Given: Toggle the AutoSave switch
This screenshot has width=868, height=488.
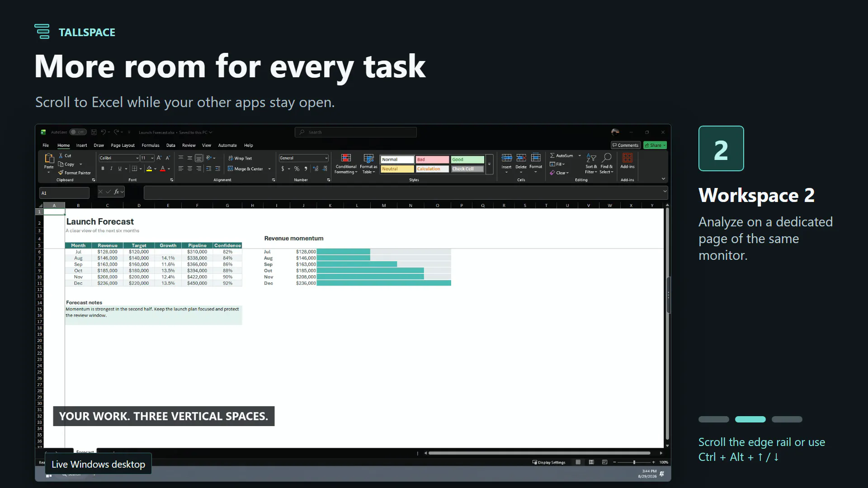Looking at the screenshot, I should pos(78,132).
